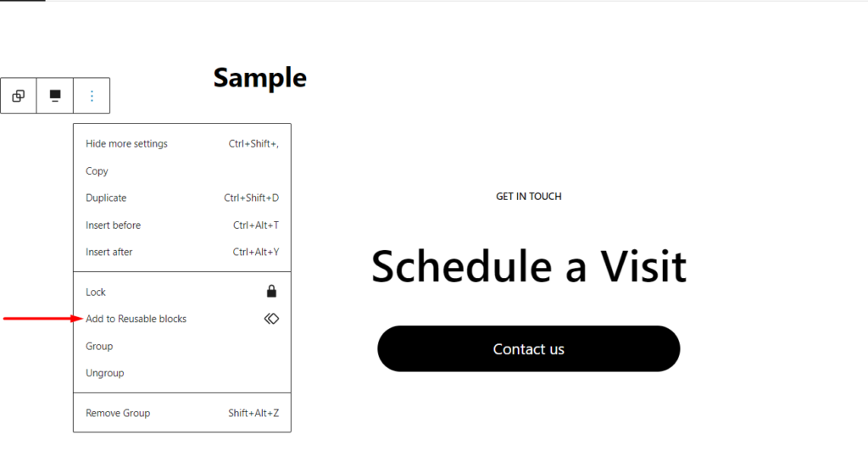Image resolution: width=868 pixels, height=462 pixels.
Task: Choose Insert before menu item
Action: coord(182,225)
